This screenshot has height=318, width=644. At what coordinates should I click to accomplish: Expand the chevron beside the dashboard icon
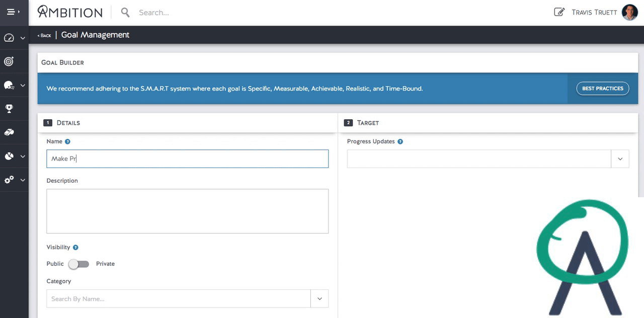click(x=23, y=38)
